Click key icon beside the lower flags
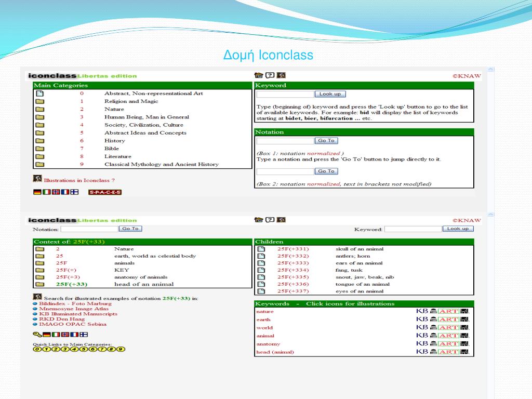 point(37,335)
